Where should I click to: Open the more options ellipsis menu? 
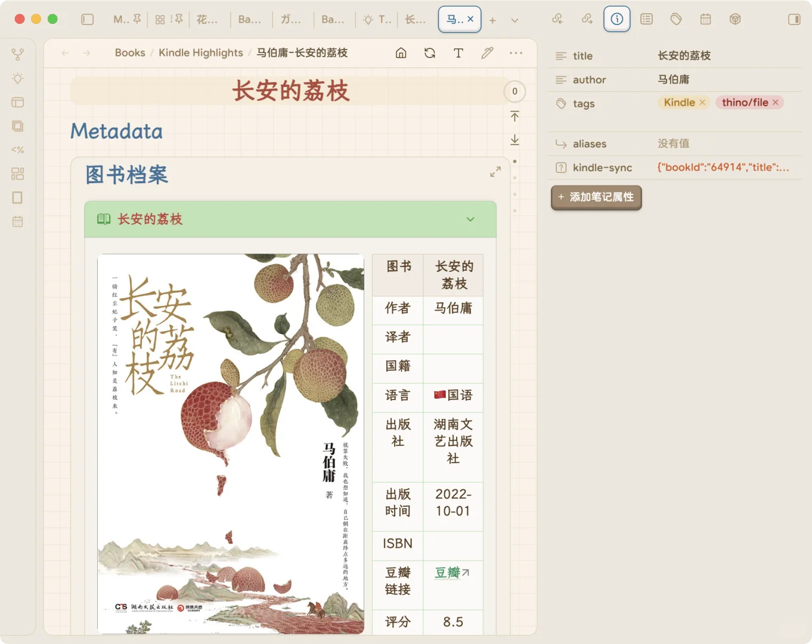(x=516, y=53)
